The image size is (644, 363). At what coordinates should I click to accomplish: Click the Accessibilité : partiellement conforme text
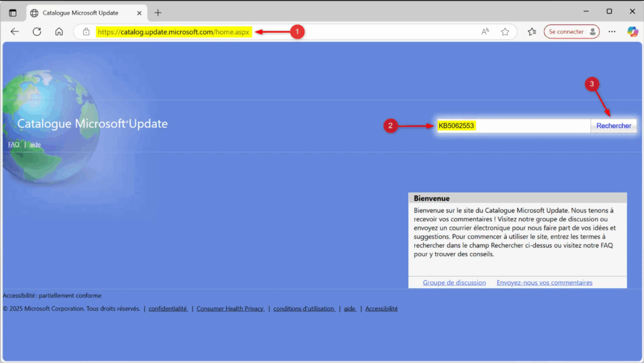pyautogui.click(x=52, y=295)
